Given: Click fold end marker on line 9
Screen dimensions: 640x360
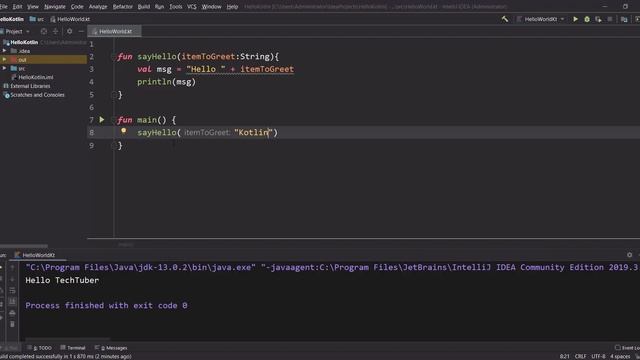Looking at the screenshot, I should tap(114, 145).
